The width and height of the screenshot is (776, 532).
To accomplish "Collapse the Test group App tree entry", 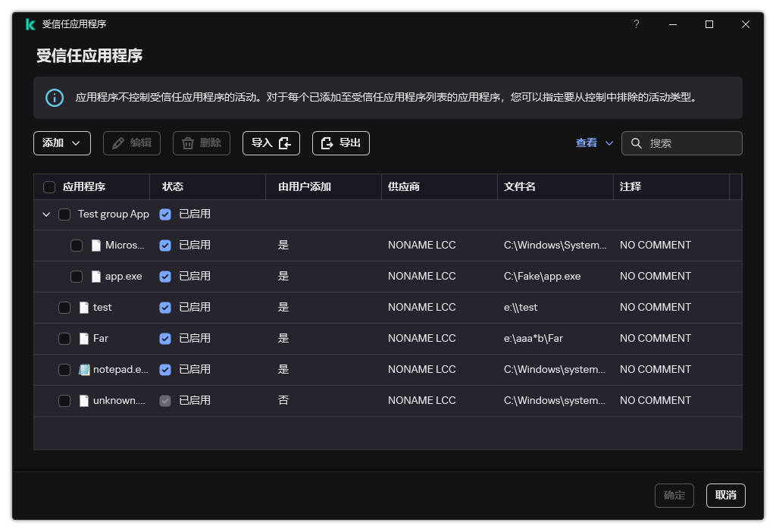I will click(46, 214).
